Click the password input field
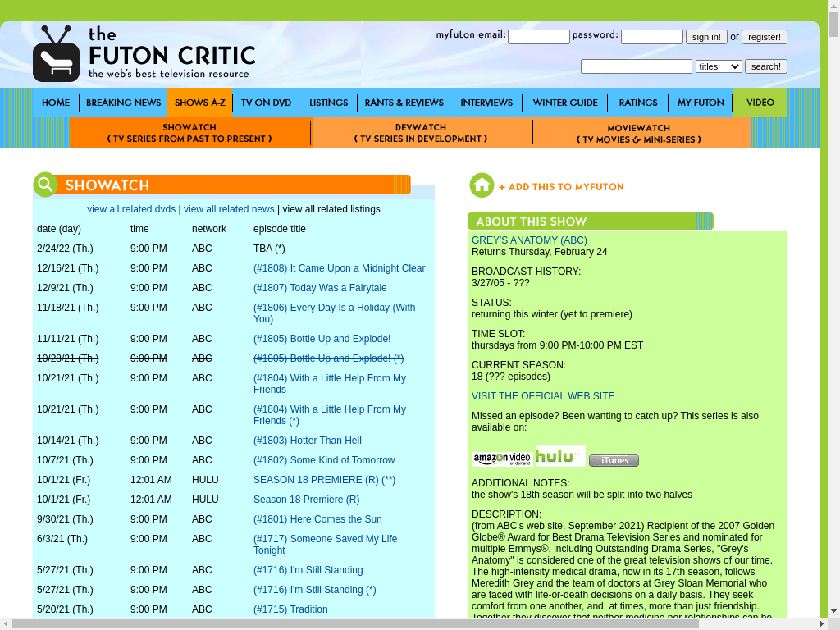Viewport: 840px width, 630px height. click(x=651, y=37)
